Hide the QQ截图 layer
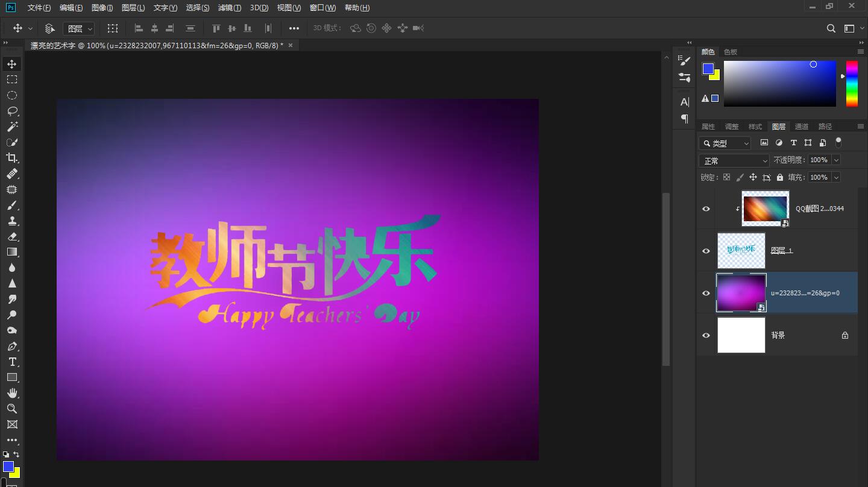 [x=705, y=209]
